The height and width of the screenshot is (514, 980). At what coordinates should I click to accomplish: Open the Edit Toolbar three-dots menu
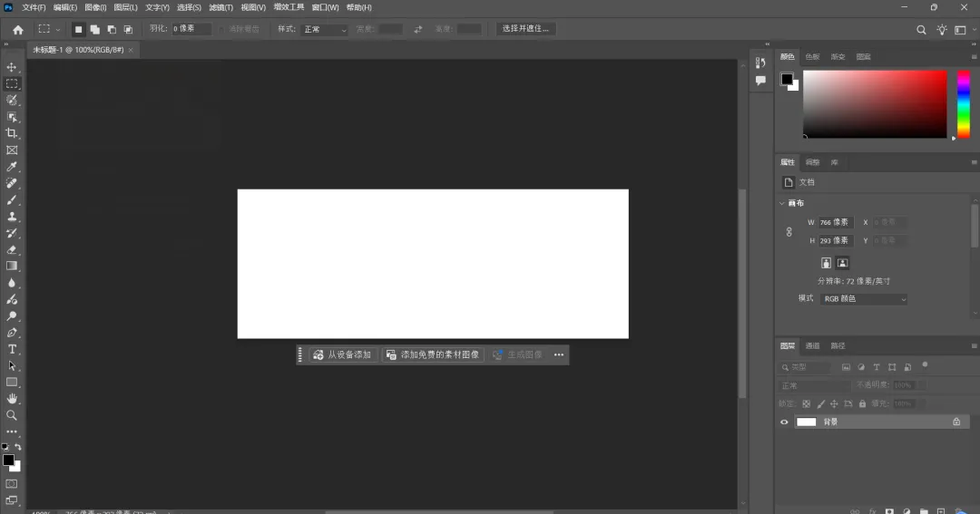click(x=12, y=432)
